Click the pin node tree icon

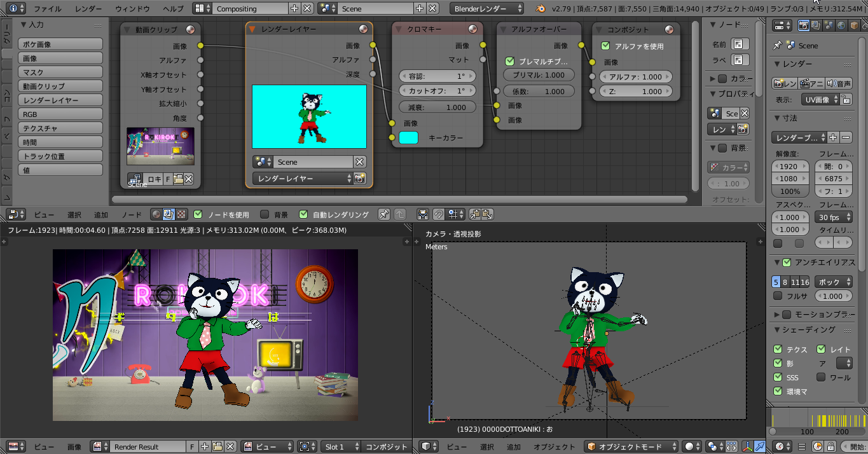pyautogui.click(x=383, y=215)
